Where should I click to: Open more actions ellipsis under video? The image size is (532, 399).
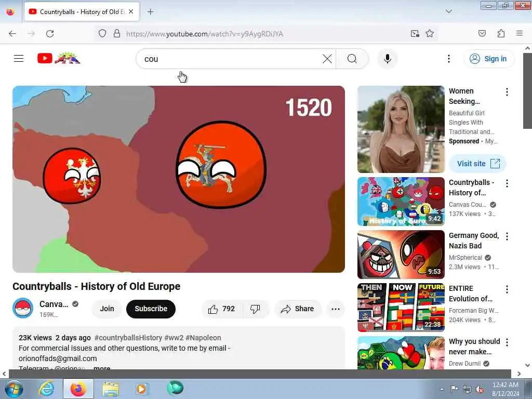336,309
